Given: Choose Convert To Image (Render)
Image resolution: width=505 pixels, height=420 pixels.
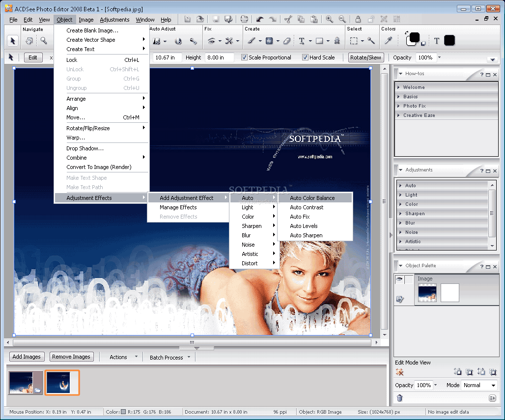Looking at the screenshot, I should [x=102, y=167].
